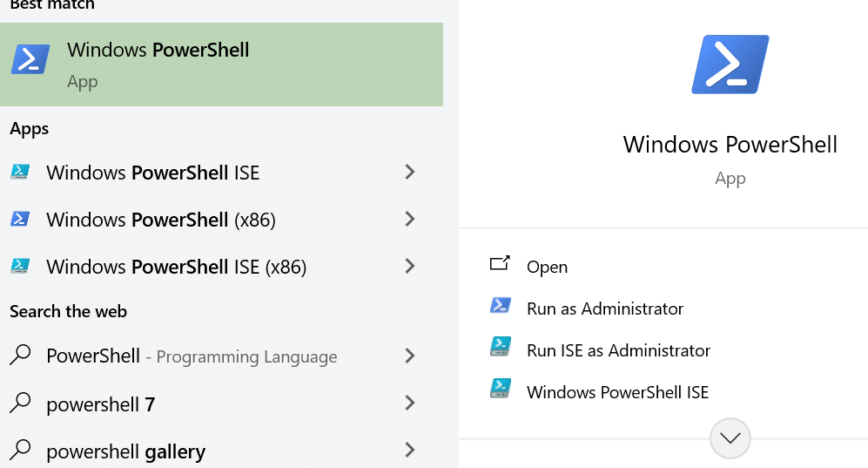Expand PowerShell Programming Language web result arrow
Screen dimensions: 868x468
tap(409, 356)
